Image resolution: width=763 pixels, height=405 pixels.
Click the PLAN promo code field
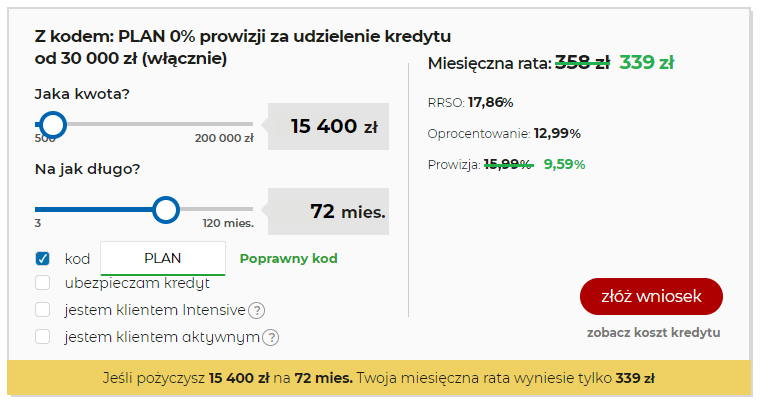point(163,258)
